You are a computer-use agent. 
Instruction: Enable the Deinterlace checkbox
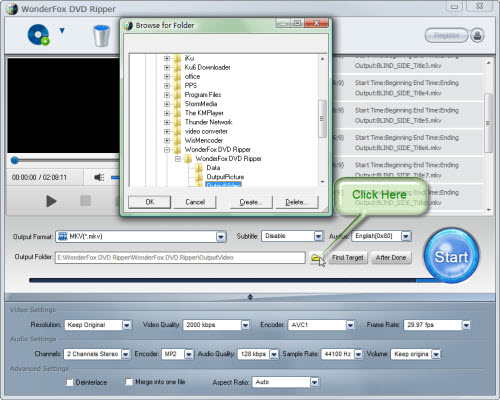[x=69, y=382]
